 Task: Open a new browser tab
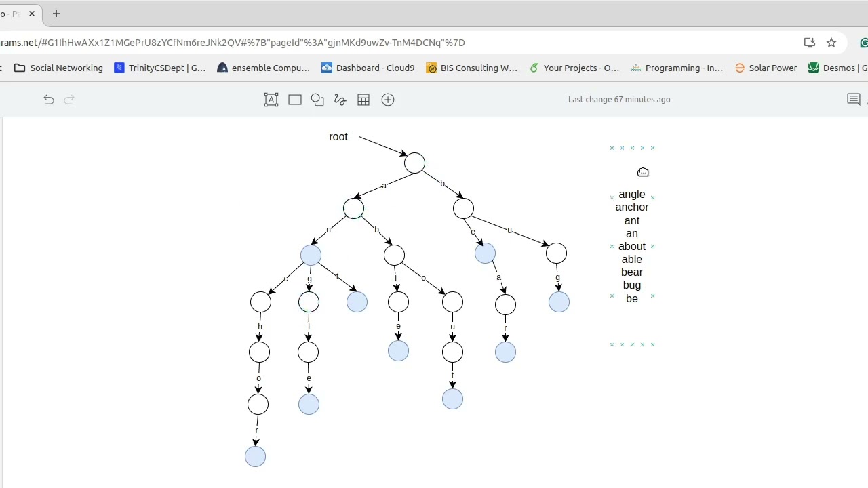(x=56, y=14)
